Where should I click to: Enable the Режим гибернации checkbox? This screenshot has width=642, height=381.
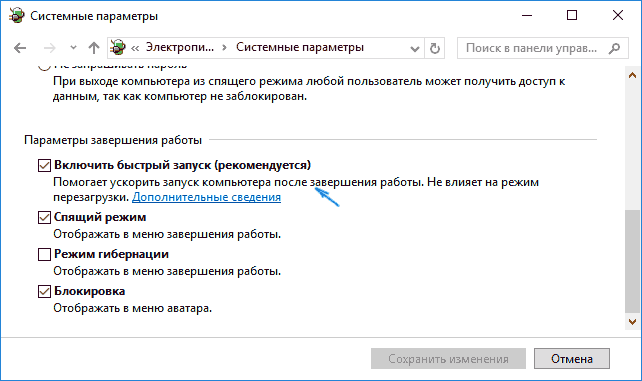44,255
